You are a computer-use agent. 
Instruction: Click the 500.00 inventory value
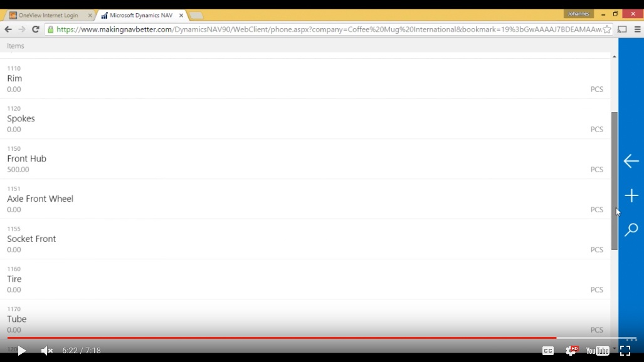(18, 169)
